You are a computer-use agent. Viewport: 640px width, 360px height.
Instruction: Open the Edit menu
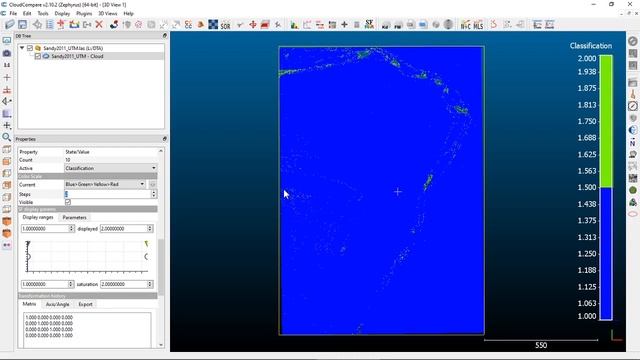[27, 13]
